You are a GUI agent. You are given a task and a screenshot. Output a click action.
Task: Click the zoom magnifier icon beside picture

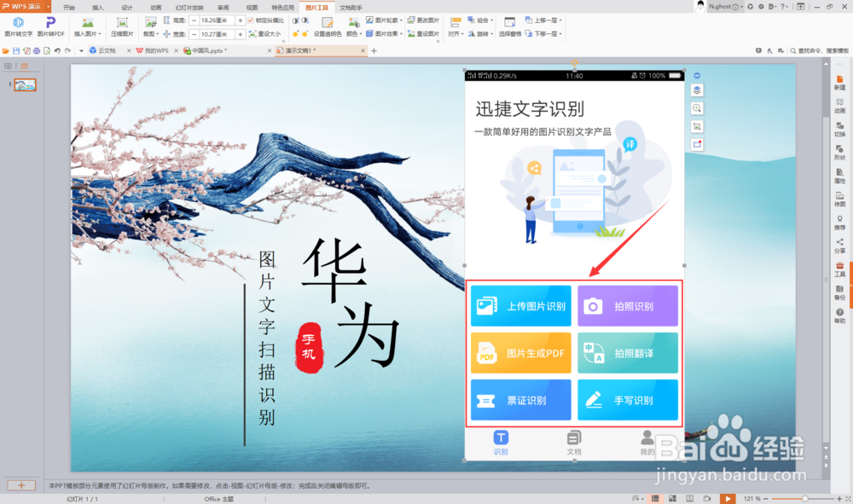pyautogui.click(x=697, y=108)
